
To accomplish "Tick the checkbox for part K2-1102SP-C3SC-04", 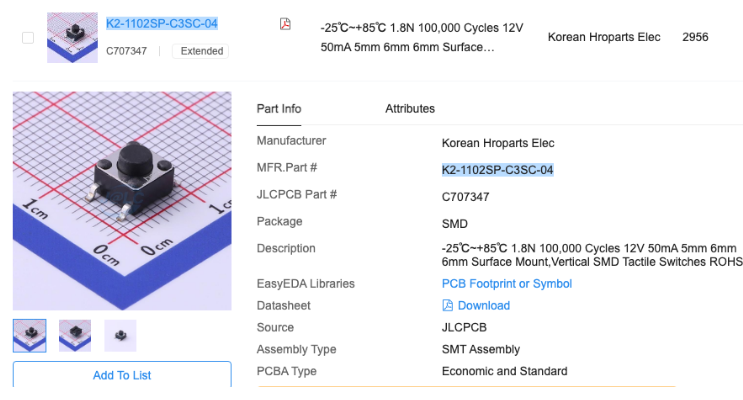I will (x=28, y=37).
